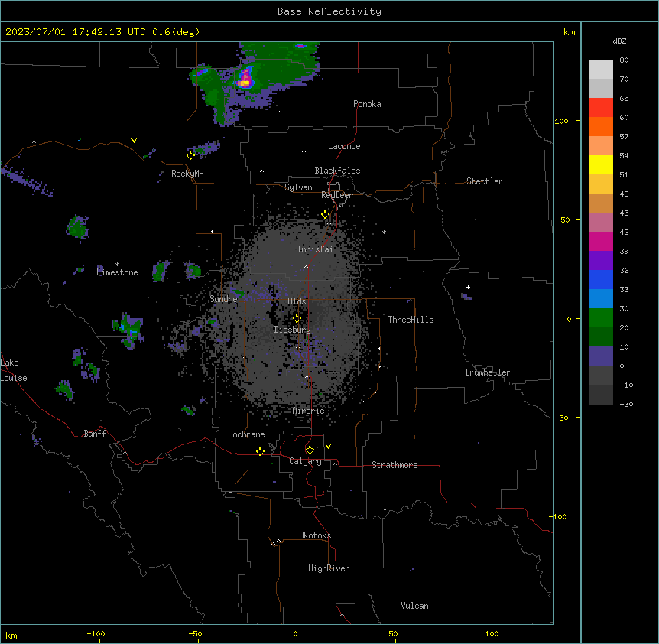Click the km unit label at top right

(569, 32)
